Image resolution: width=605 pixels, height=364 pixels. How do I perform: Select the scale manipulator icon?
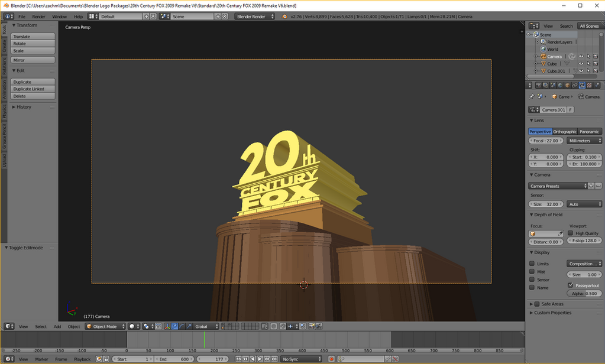point(189,326)
